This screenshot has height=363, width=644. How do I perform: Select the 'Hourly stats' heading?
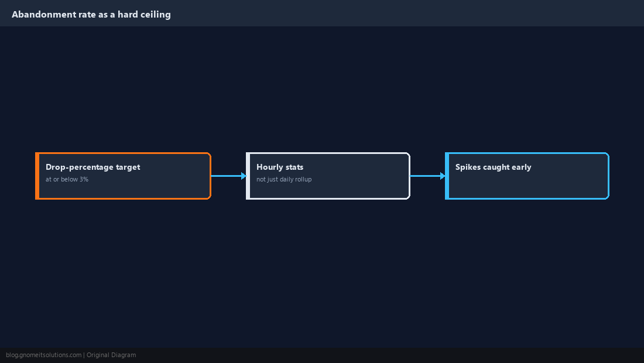point(280,167)
